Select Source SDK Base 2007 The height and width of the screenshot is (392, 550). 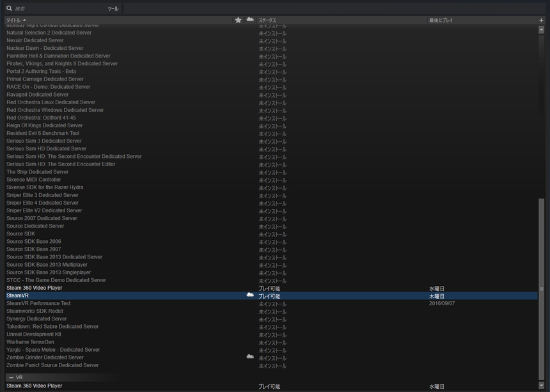tap(34, 249)
